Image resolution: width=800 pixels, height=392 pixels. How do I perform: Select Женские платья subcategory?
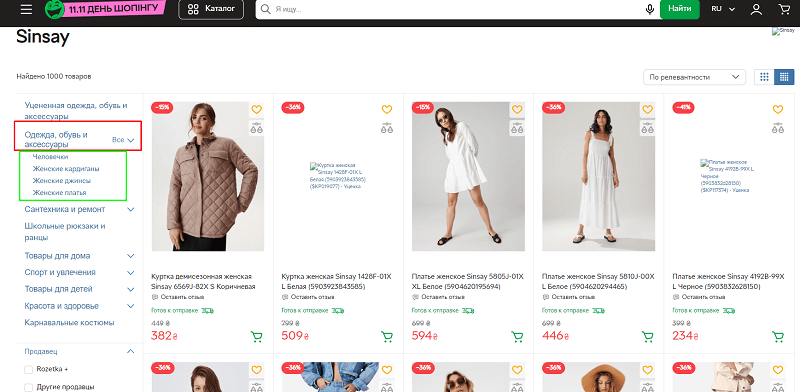point(59,193)
